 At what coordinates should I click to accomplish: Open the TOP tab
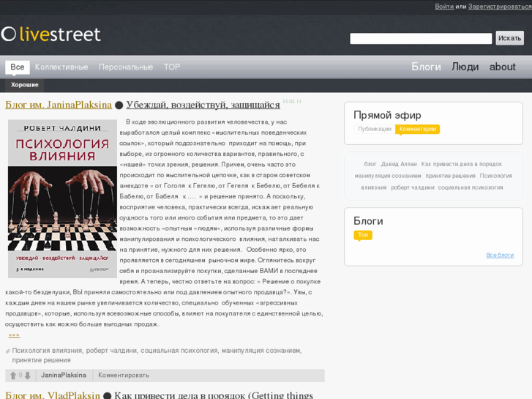(x=172, y=67)
